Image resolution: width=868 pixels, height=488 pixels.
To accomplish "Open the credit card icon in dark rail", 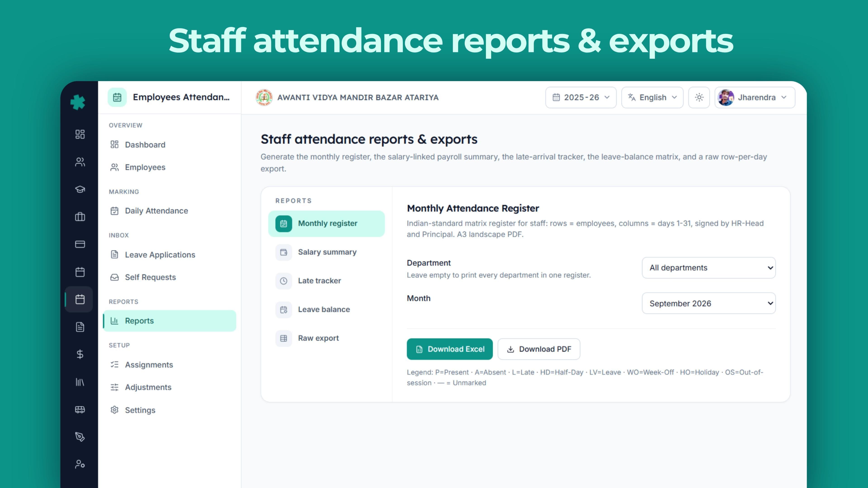I will [x=80, y=244].
